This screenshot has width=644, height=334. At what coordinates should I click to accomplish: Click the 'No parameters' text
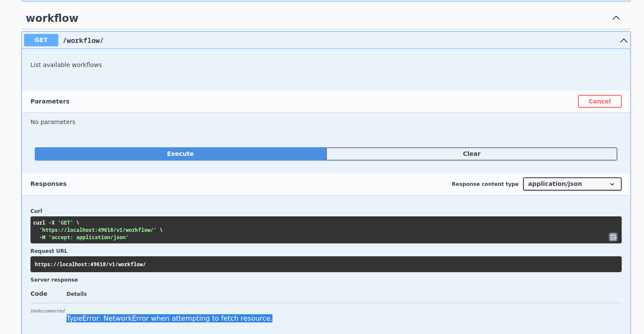click(53, 122)
